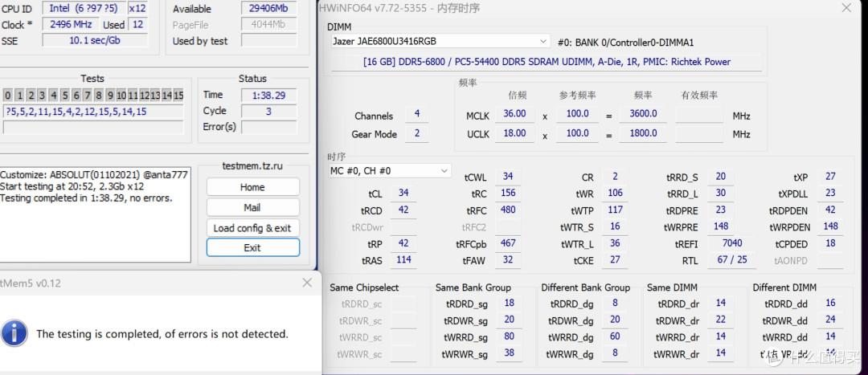The width and height of the screenshot is (868, 375).
Task: Click the tRFC value field showing 480
Action: click(x=508, y=210)
